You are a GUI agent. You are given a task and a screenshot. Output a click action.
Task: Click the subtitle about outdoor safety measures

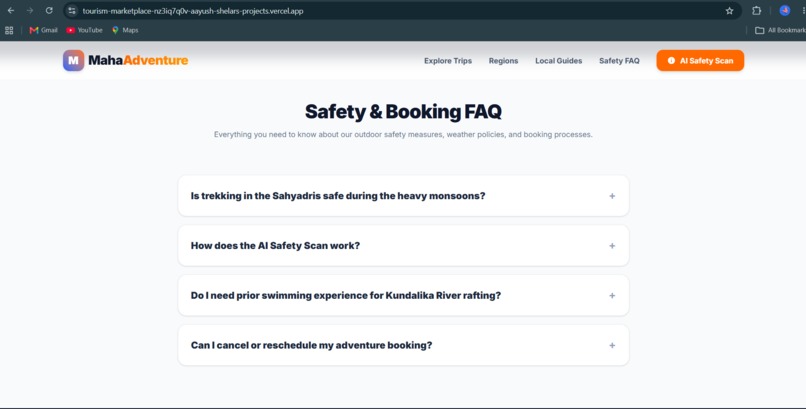[404, 135]
